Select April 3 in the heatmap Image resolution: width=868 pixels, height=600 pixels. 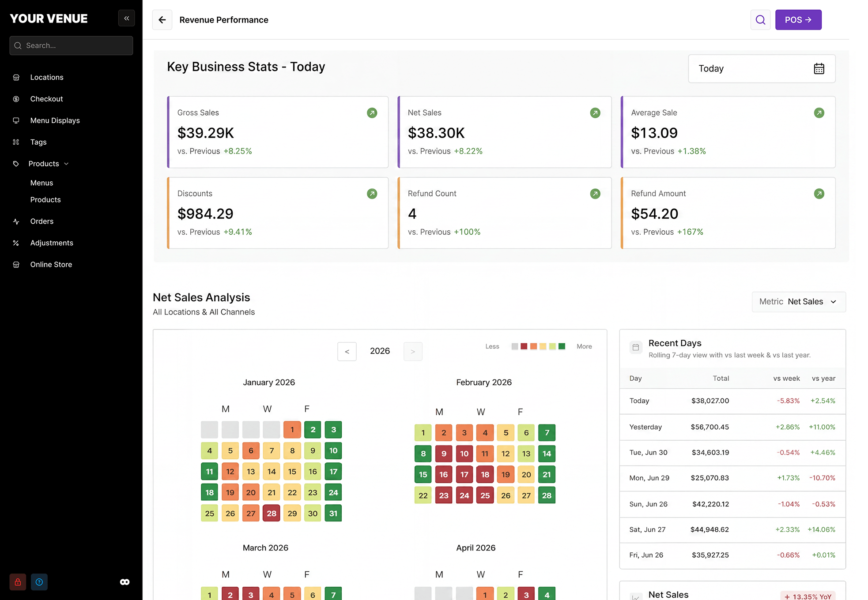pos(526,594)
